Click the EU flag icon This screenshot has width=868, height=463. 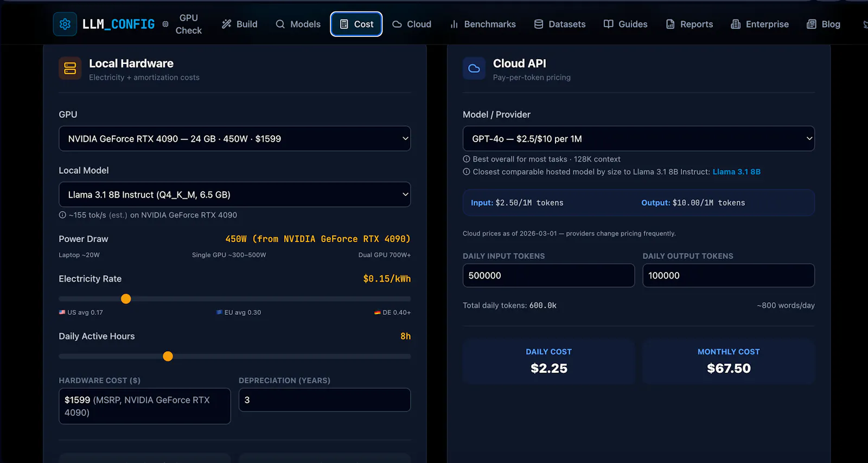tap(219, 312)
